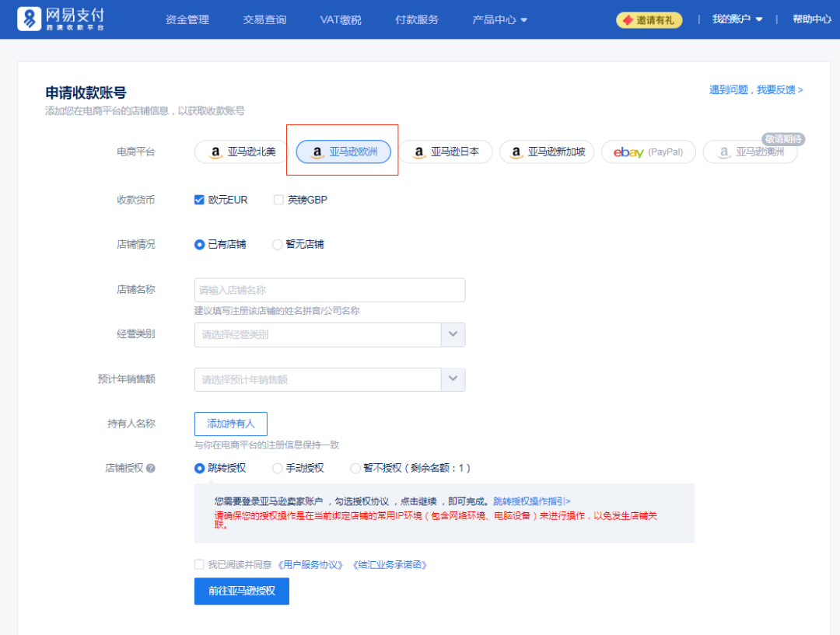Image resolution: width=840 pixels, height=635 pixels.
Task: Open the 经营类别 dropdown
Action: [453, 334]
